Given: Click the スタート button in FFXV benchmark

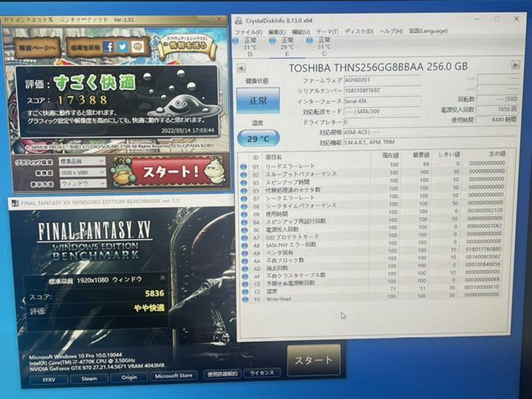Looking at the screenshot, I should click(x=314, y=361).
